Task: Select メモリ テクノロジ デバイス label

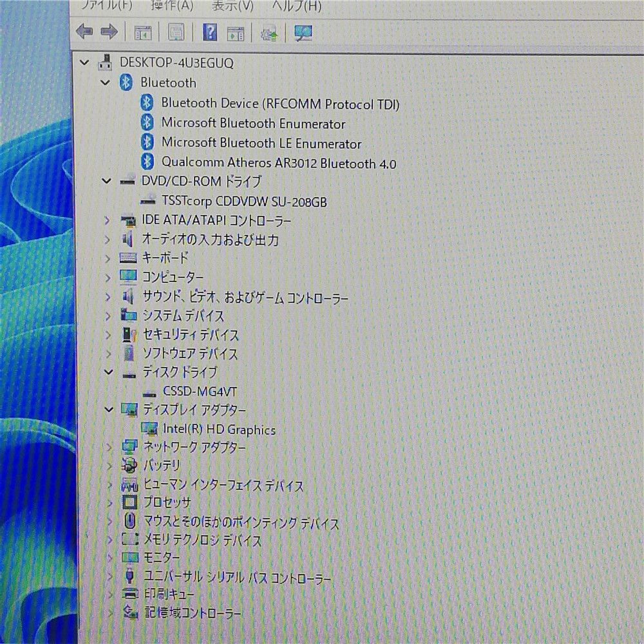Action: point(202,540)
